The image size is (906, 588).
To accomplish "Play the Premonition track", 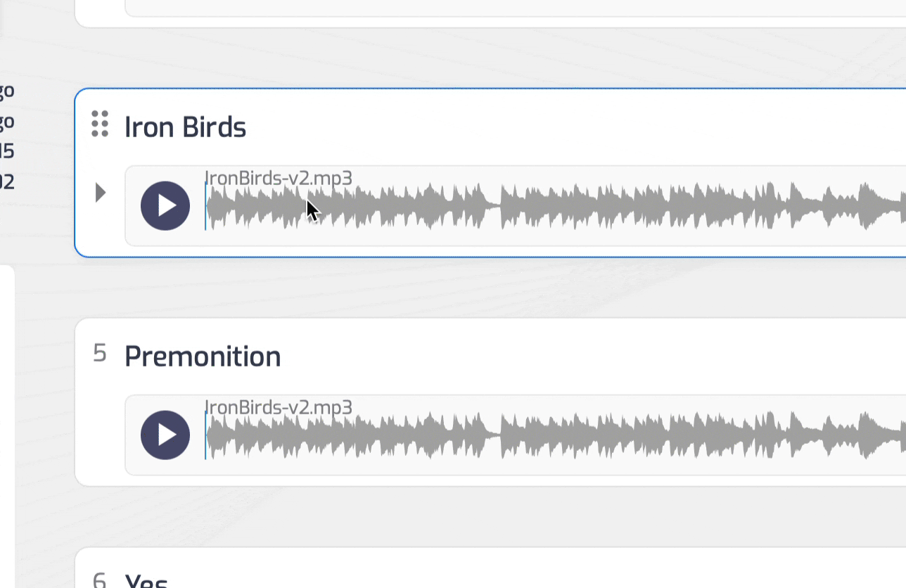I will 165,435.
